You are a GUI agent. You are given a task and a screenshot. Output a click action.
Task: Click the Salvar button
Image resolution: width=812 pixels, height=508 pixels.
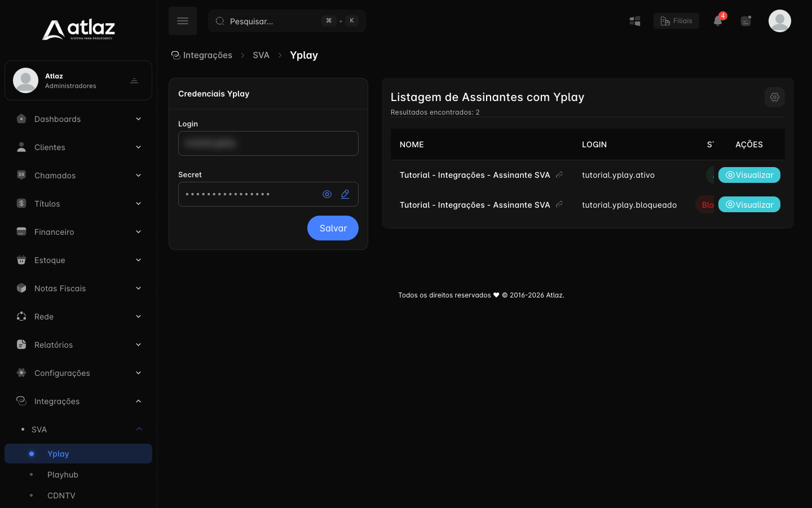coord(333,228)
